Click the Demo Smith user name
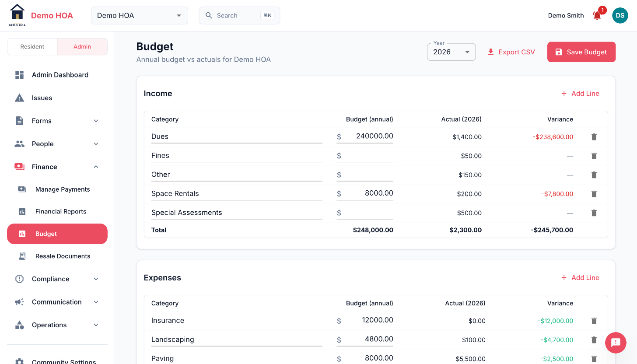 pyautogui.click(x=566, y=16)
